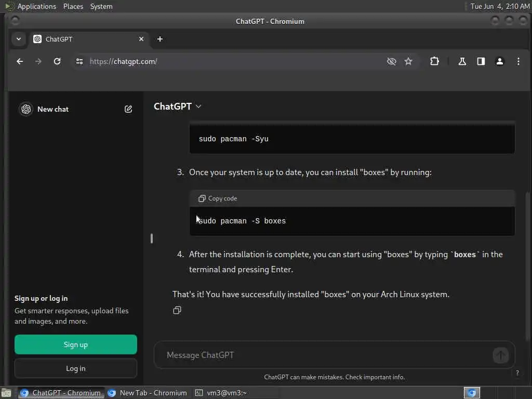
Task: Click ChatGPT - Chromium taskbar entry
Action: pos(61,393)
